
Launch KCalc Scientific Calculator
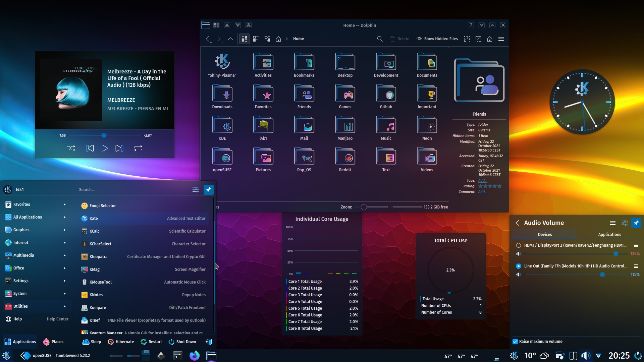(144, 231)
